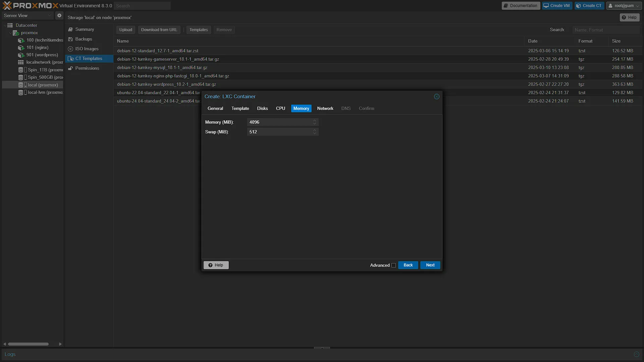The height and width of the screenshot is (362, 644).
Task: Open the Permissions section
Action: tap(89, 68)
